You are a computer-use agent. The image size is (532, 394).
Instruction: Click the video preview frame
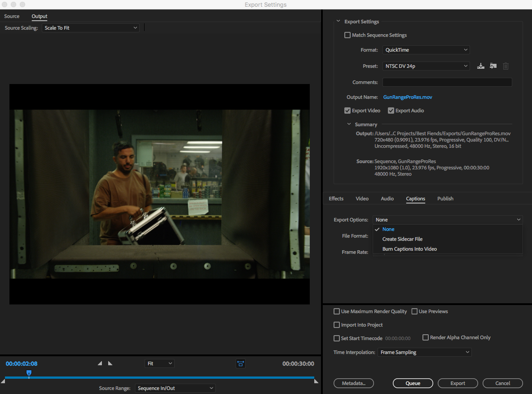[159, 194]
